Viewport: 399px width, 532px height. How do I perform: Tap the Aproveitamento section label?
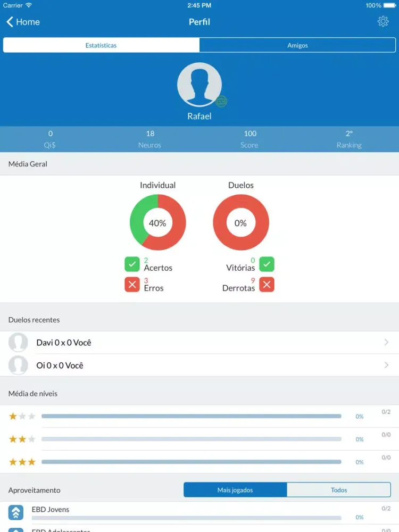34,491
